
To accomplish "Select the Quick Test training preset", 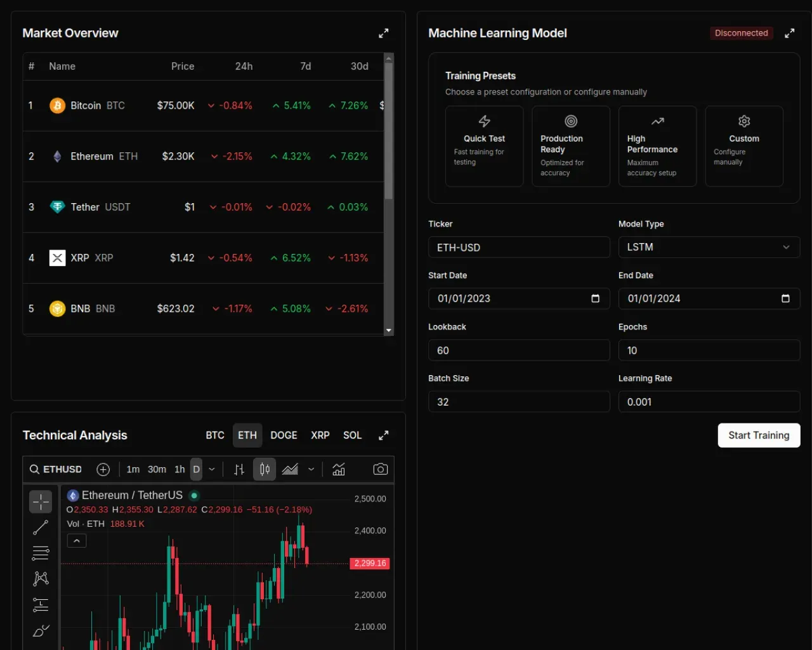I will [x=484, y=146].
